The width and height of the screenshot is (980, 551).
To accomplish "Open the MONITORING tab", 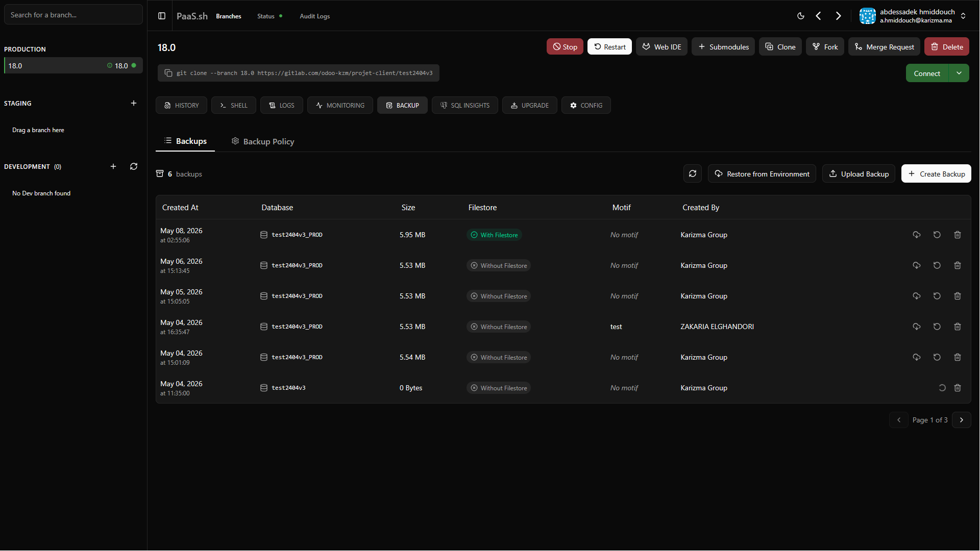I will click(340, 105).
